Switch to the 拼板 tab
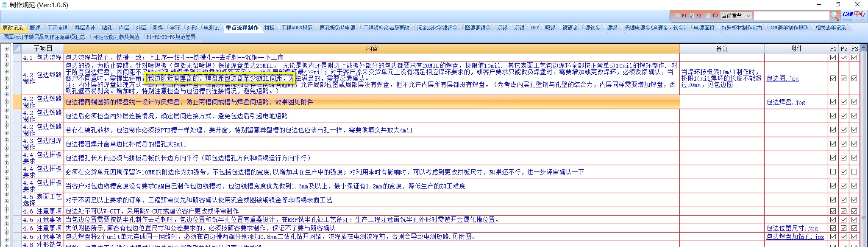Image resolution: width=868 pixels, height=247 pixels. [x=270, y=28]
